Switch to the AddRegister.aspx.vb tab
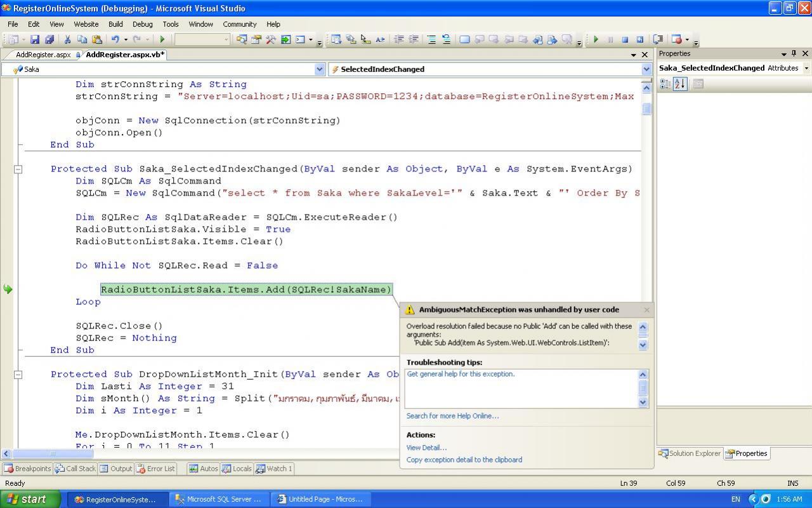Viewport: 812px width, 508px height. pyautogui.click(x=125, y=55)
